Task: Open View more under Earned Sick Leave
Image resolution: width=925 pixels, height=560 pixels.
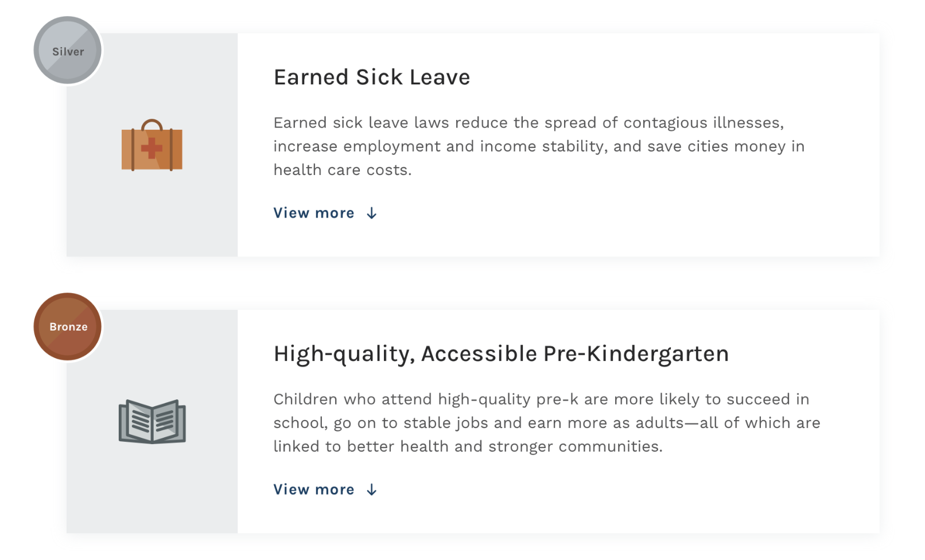Action: 314,213
